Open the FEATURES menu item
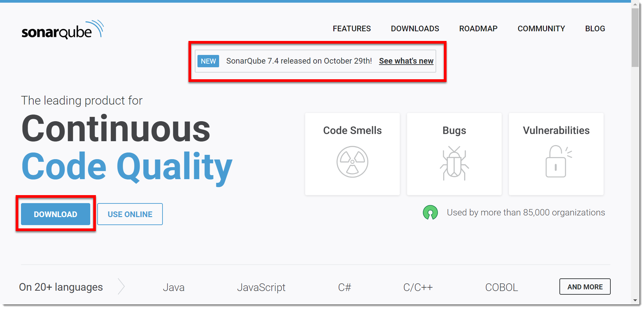 (352, 29)
